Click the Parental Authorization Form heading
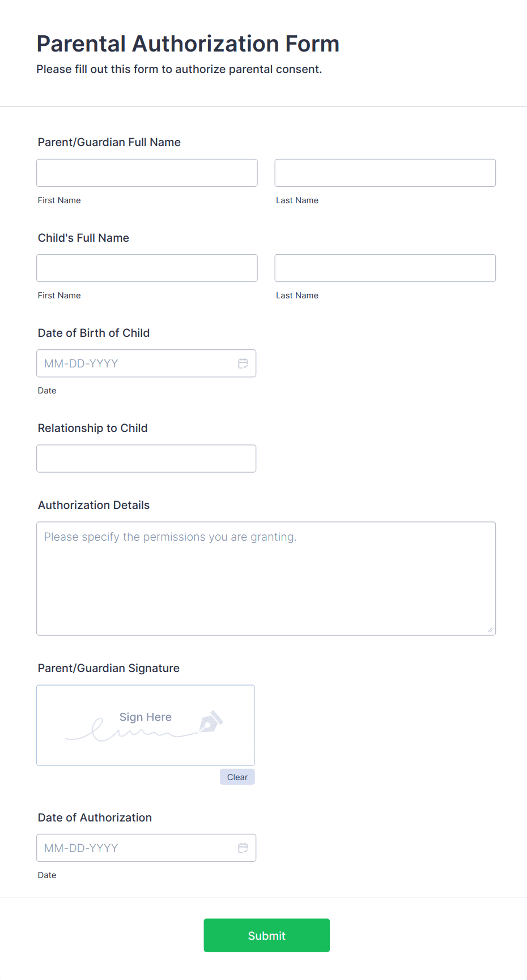This screenshot has width=527, height=980. [188, 44]
